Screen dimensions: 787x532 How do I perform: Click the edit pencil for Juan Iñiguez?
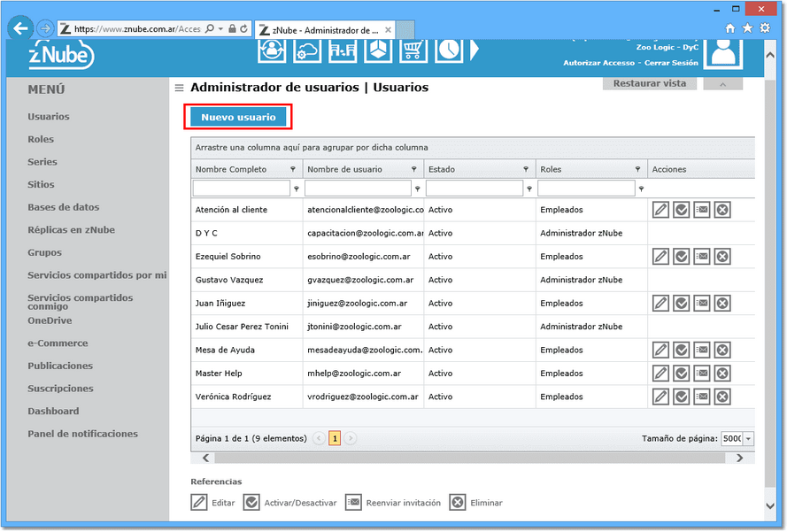(x=660, y=303)
